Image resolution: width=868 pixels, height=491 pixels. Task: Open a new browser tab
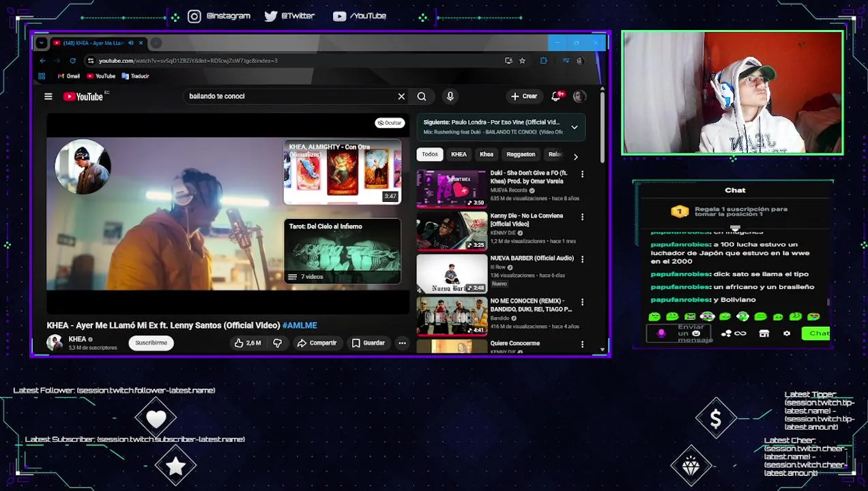pyautogui.click(x=156, y=43)
